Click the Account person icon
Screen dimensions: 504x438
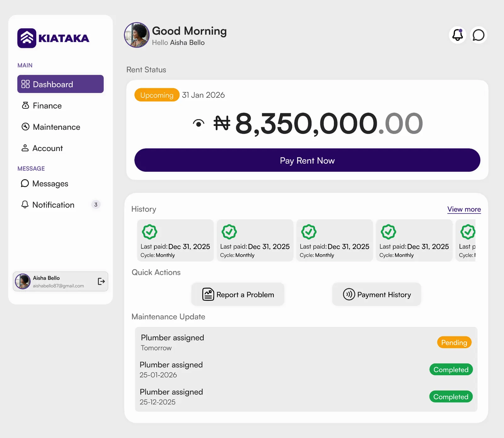(x=25, y=148)
